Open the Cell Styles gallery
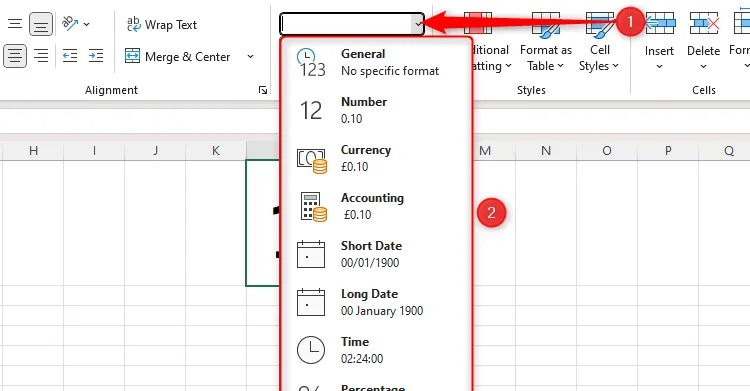This screenshot has width=750, height=391. pos(599,42)
